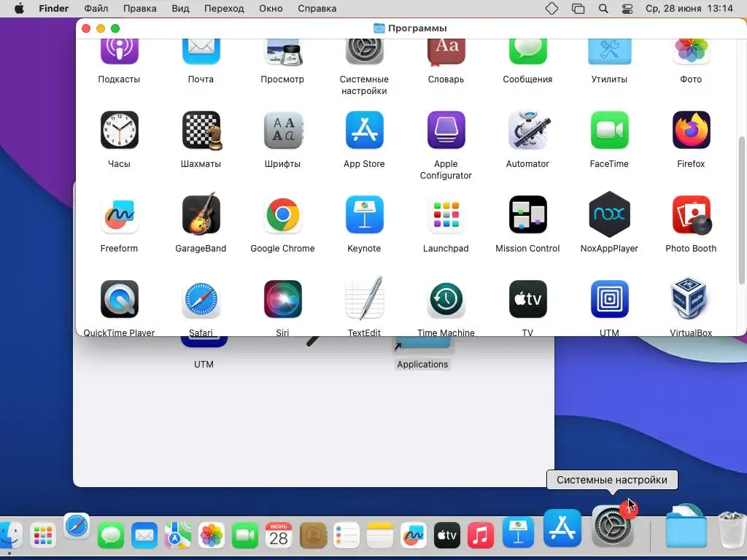The image size is (747, 560).
Task: Open the Правка menu
Action: click(139, 9)
